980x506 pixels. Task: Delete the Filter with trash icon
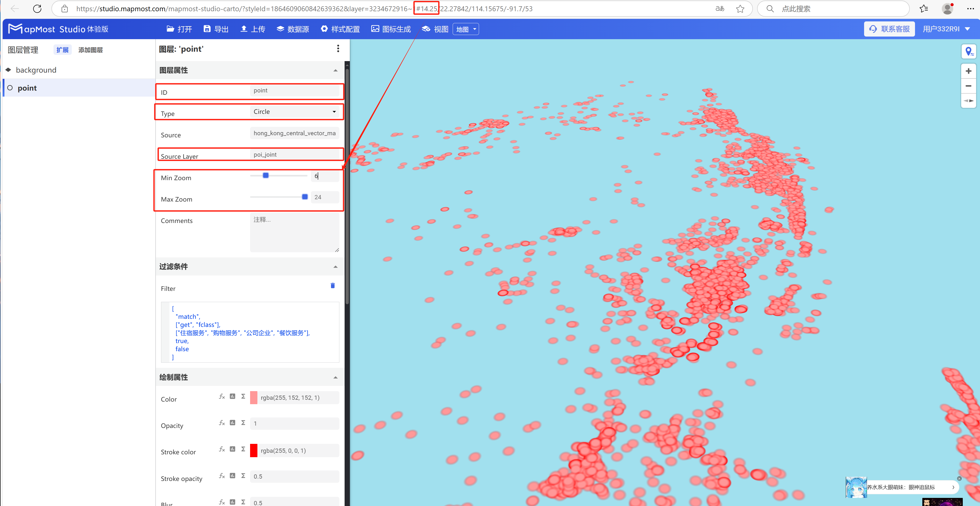click(x=333, y=286)
